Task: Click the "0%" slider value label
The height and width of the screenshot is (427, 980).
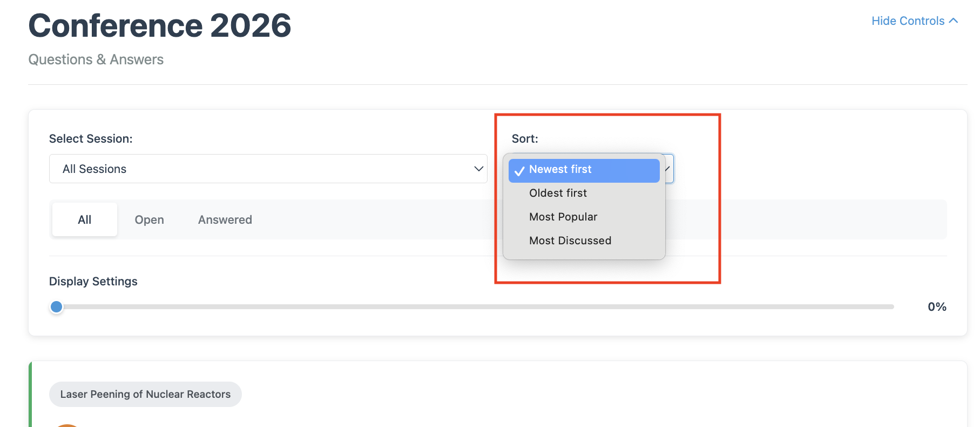Action: [x=937, y=307]
